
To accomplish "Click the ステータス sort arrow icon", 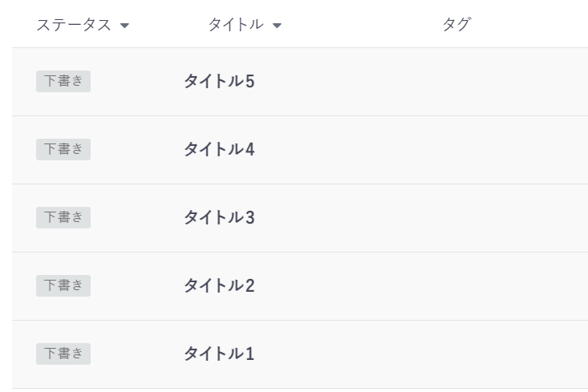I will point(124,26).
